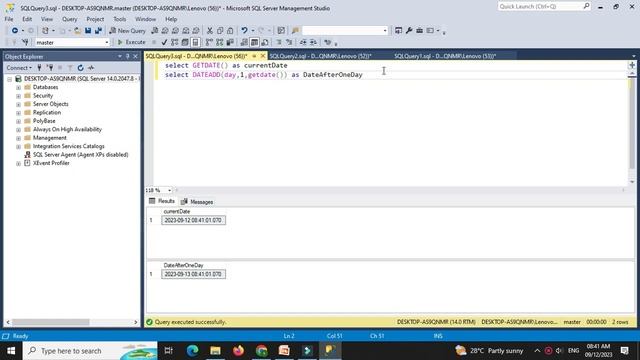
Task: Click the Windows Start button
Action: click(11, 351)
